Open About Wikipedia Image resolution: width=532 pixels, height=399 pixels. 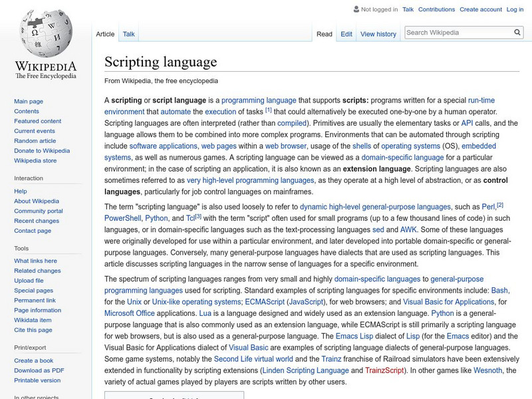[37, 201]
